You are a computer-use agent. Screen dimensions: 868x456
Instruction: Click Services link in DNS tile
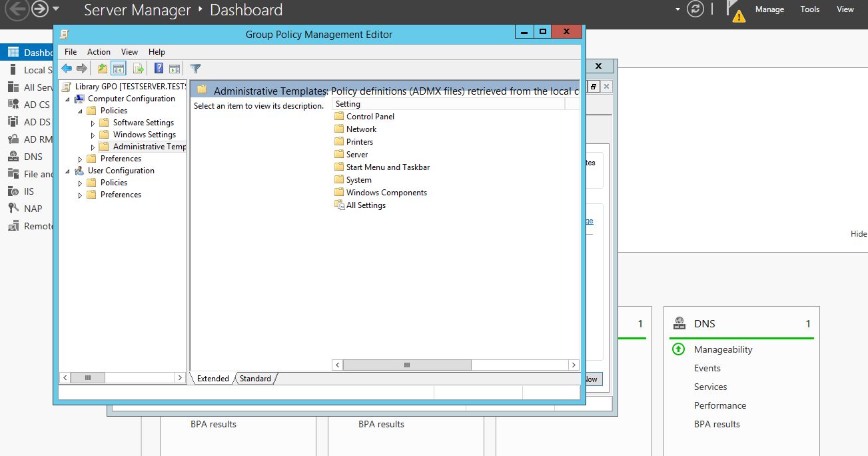(x=710, y=387)
